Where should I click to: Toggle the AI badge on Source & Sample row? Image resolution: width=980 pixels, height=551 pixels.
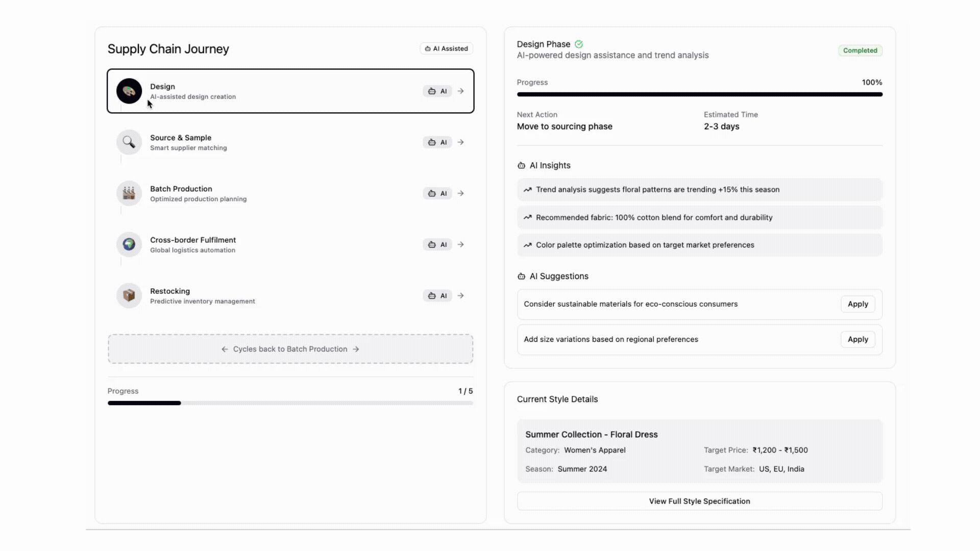tap(437, 142)
